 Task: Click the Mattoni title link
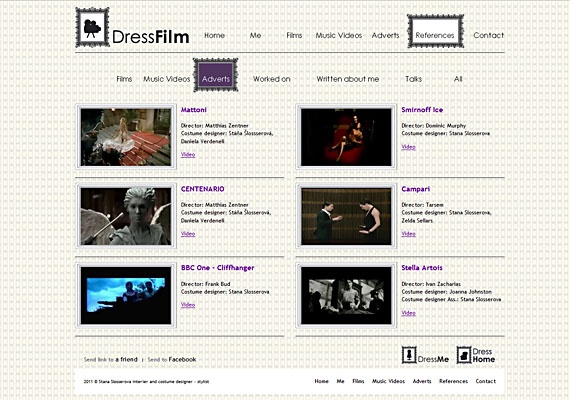point(193,110)
